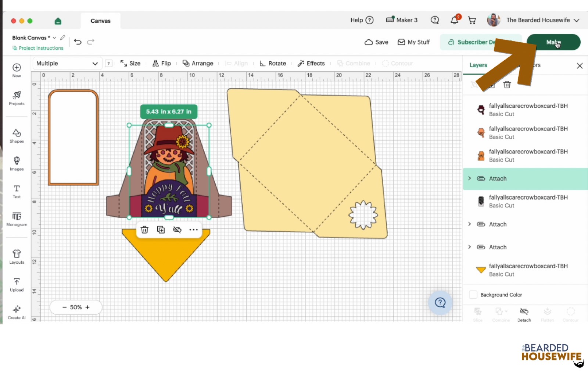
Task: Open Project Instructions link
Action: coord(38,48)
